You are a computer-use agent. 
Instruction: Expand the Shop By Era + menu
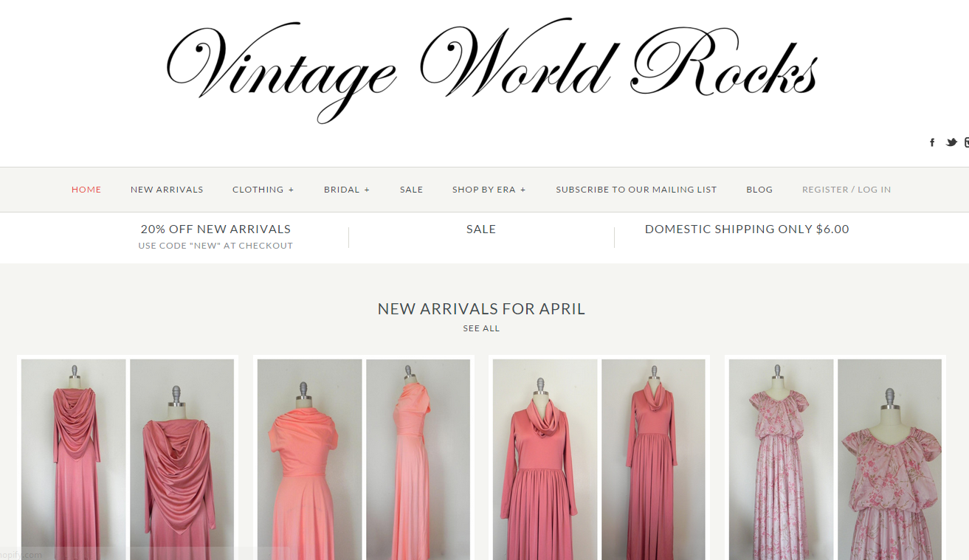(489, 190)
